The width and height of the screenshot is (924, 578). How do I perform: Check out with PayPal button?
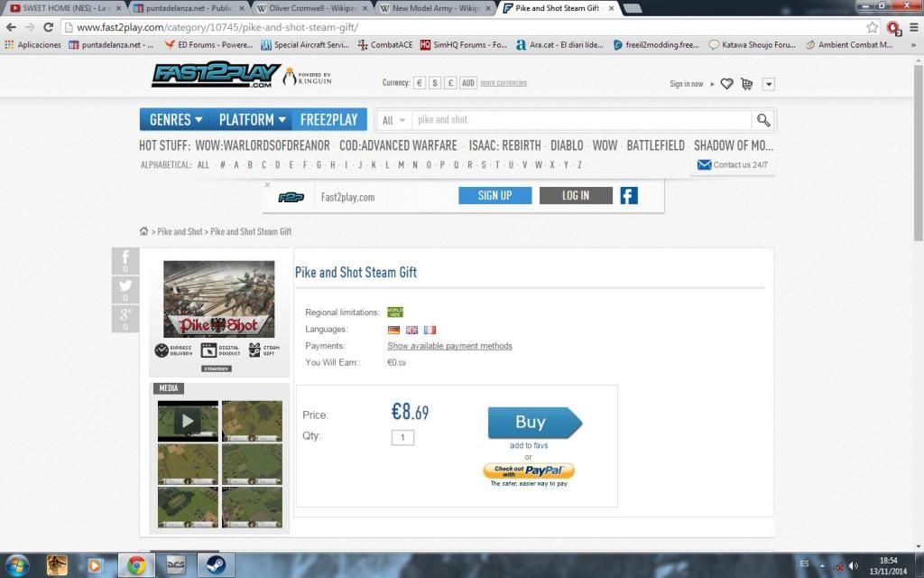click(529, 471)
